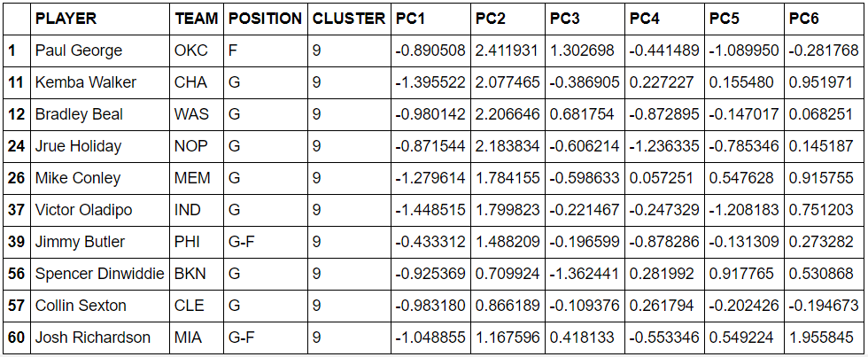
Task: Select Bradley Beal's team cell WAS
Action: click(197, 114)
